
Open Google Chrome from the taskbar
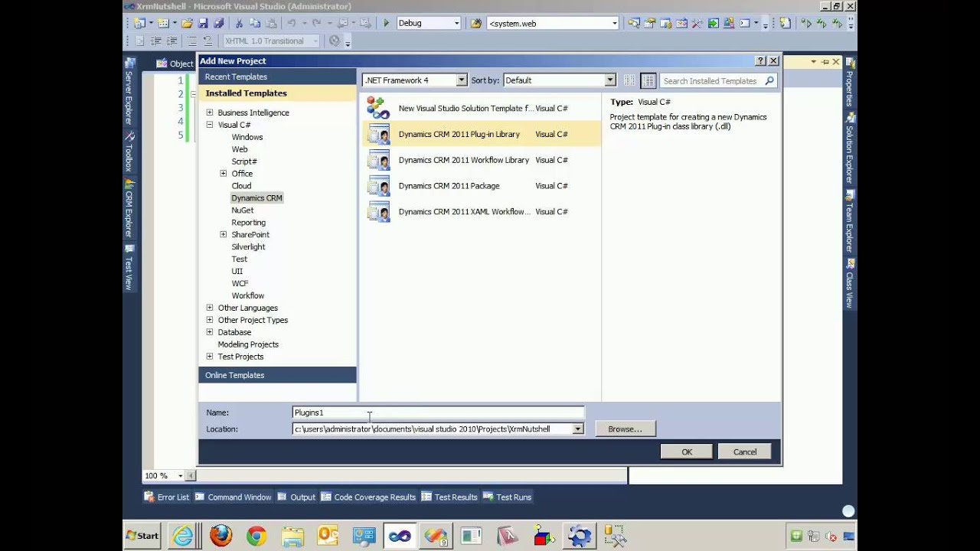click(x=256, y=536)
